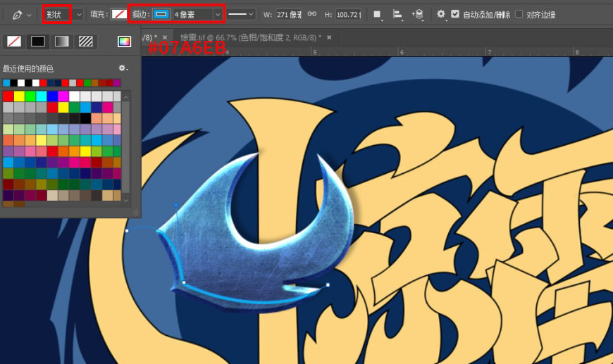Open the path operations icon

pyautogui.click(x=377, y=15)
